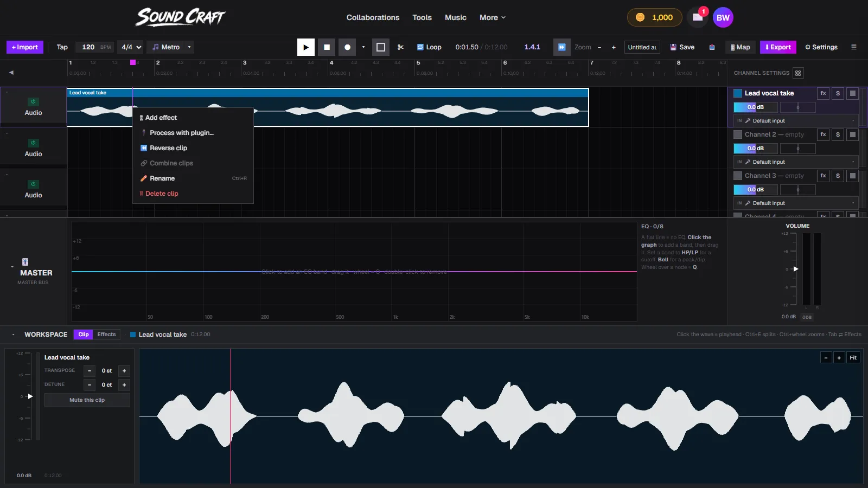Click the Lead vocal take channel color square
Viewport: 868px width, 488px height.
[738, 93]
